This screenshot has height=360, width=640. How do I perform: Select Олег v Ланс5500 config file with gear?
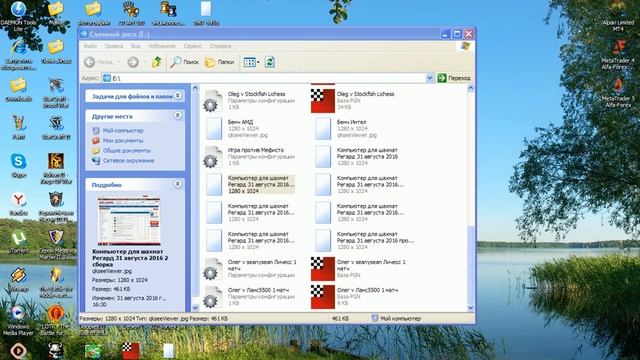pyautogui.click(x=250, y=296)
